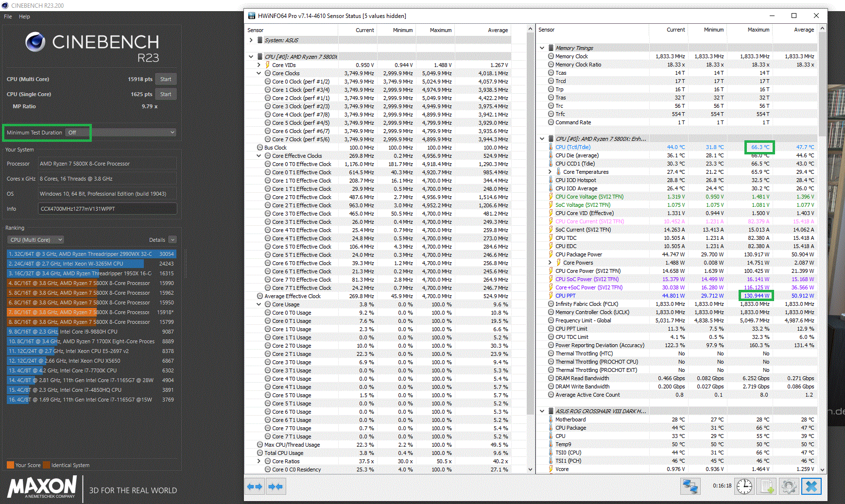Expand the Core Ratios node
Image resolution: width=845 pixels, height=504 pixels.
coord(259,461)
